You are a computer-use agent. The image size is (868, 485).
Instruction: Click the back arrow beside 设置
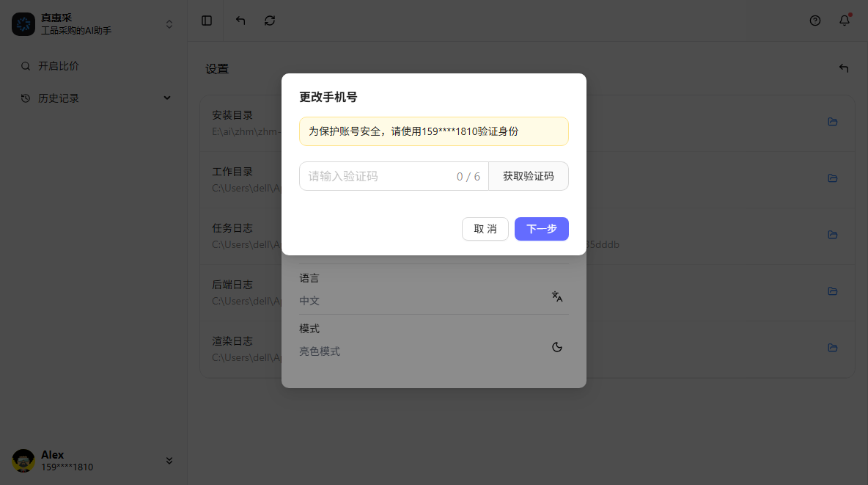843,68
